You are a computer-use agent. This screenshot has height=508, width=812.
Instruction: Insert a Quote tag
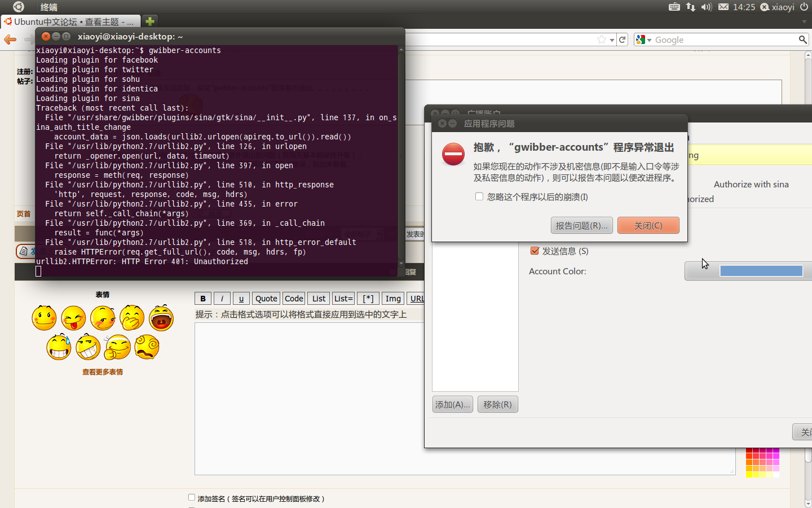pyautogui.click(x=266, y=299)
